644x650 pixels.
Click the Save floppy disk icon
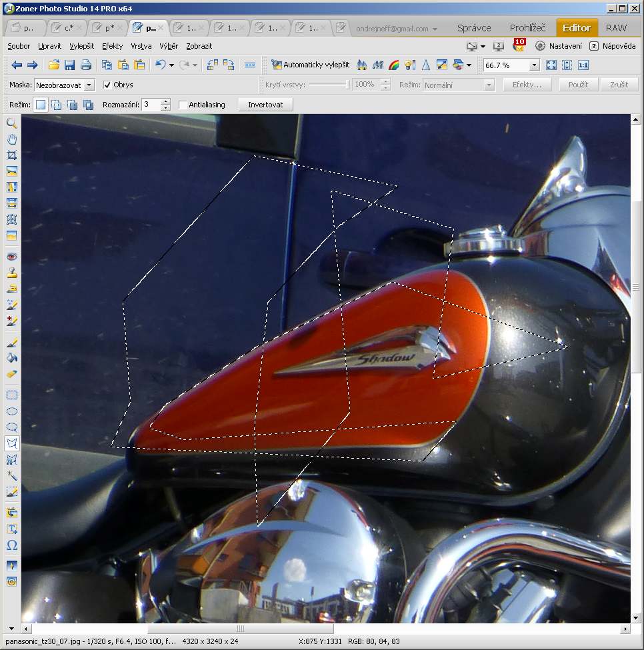click(69, 65)
